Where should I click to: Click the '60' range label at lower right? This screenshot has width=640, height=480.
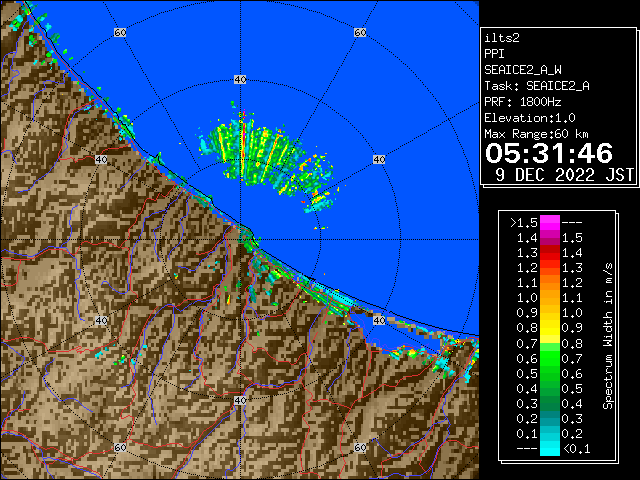[x=360, y=447]
